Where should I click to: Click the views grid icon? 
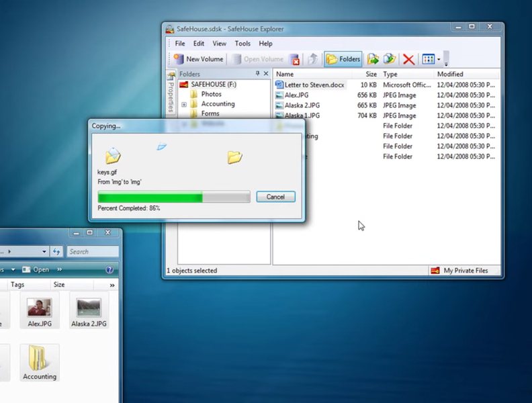428,59
